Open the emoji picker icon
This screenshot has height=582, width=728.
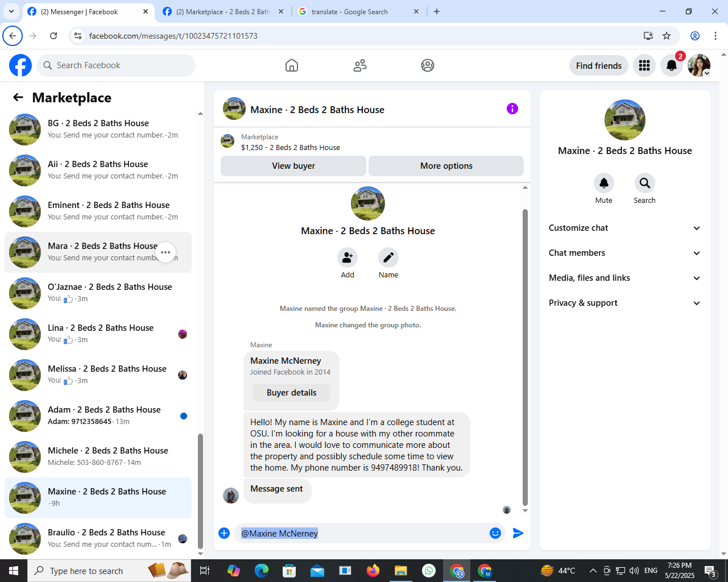tap(495, 533)
